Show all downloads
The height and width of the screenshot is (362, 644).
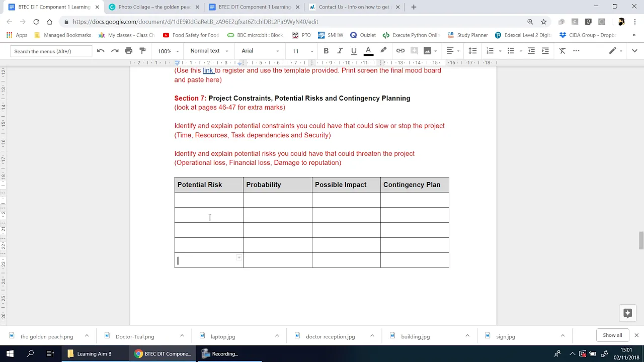[612, 335]
